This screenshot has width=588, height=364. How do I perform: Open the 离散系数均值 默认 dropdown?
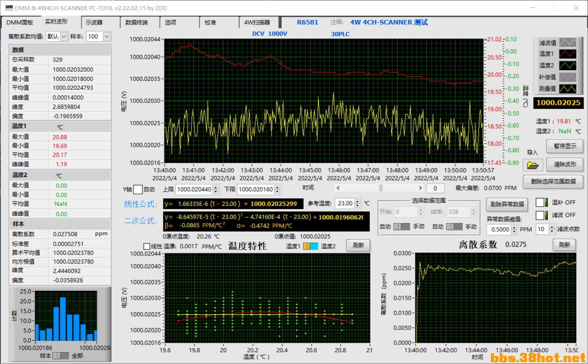[64, 36]
